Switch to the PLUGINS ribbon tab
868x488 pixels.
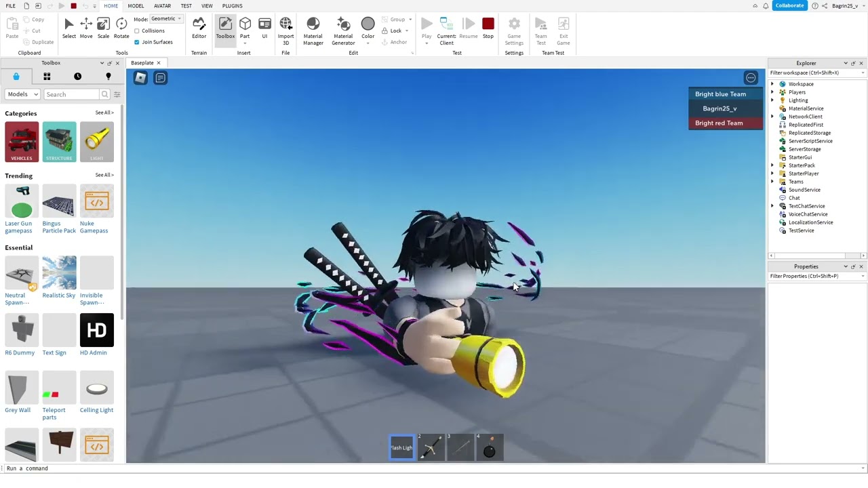[x=232, y=5]
